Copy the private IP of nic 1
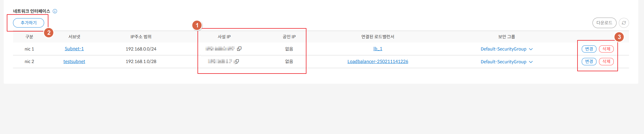Image resolution: width=644 pixels, height=134 pixels. (x=239, y=49)
